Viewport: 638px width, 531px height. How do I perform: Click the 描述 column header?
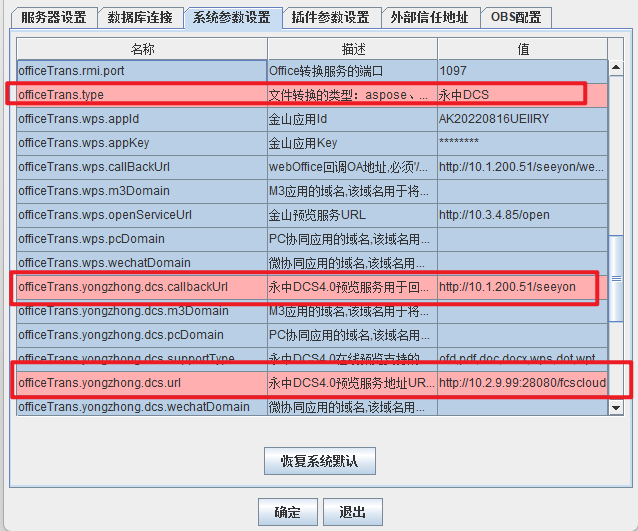(x=352, y=49)
